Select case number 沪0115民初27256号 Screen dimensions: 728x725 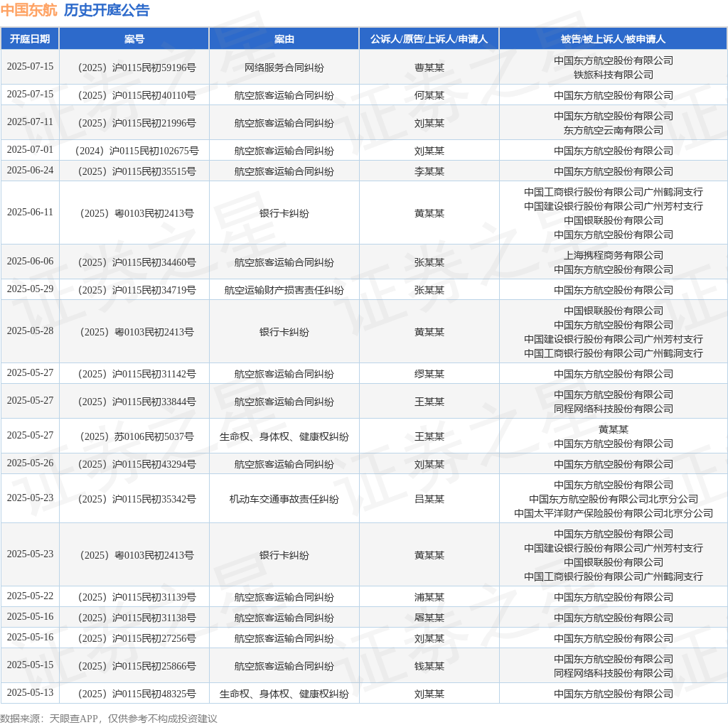(x=137, y=638)
